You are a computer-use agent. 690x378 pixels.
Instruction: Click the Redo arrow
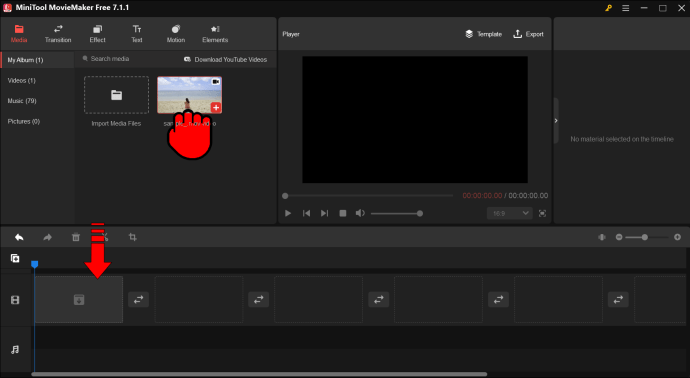[48, 237]
